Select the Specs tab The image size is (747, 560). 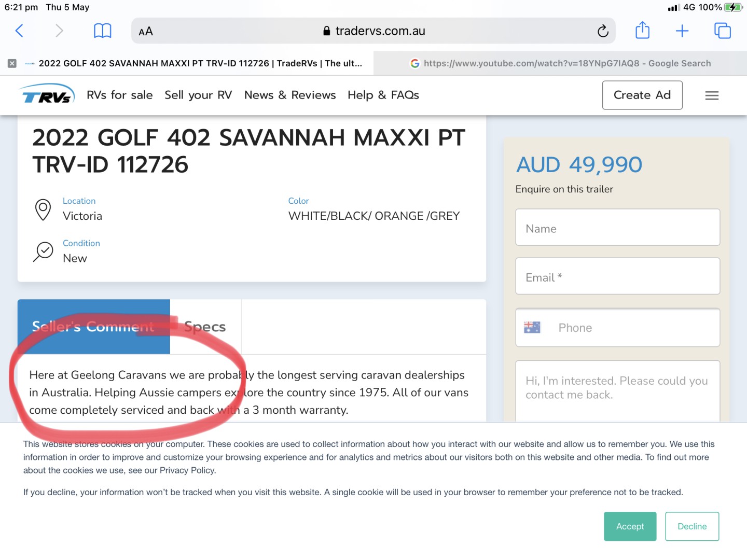coord(205,327)
